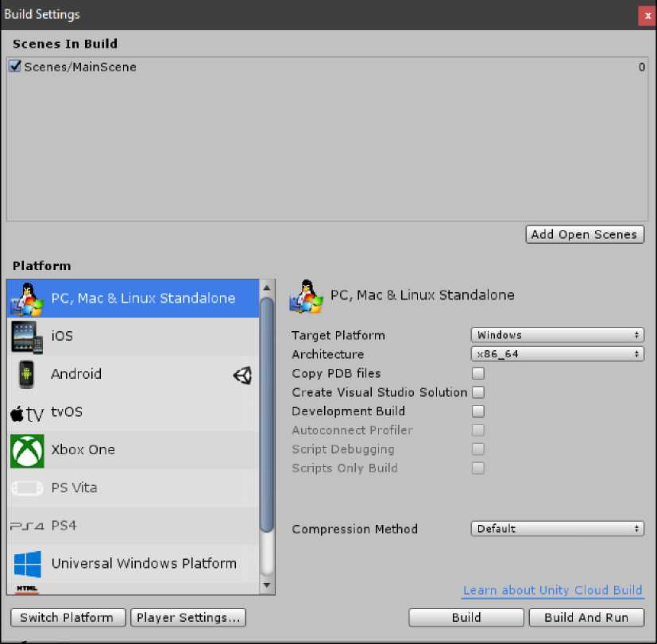Click the Architecture label
This screenshot has height=644, width=657.
[327, 355]
